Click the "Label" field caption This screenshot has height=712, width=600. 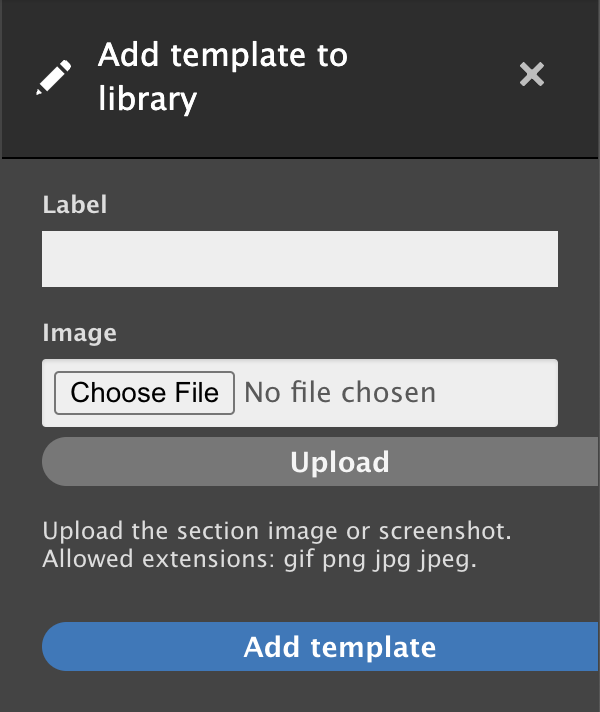[x=74, y=205]
